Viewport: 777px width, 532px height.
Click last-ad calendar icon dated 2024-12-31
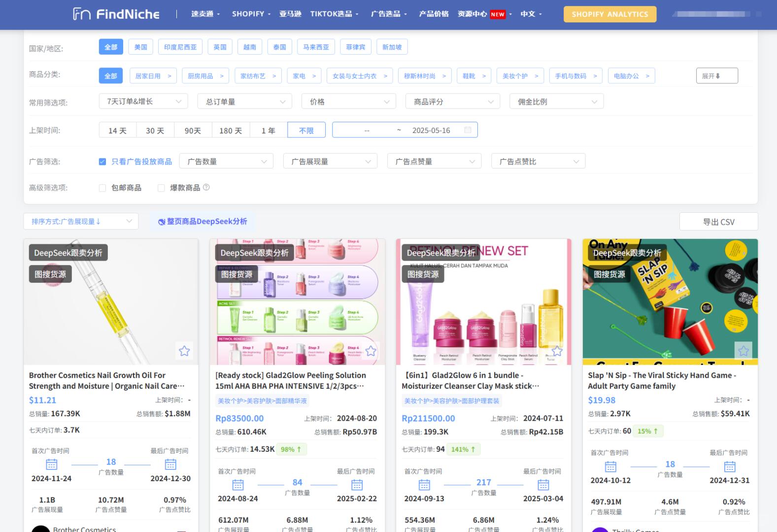(x=730, y=466)
